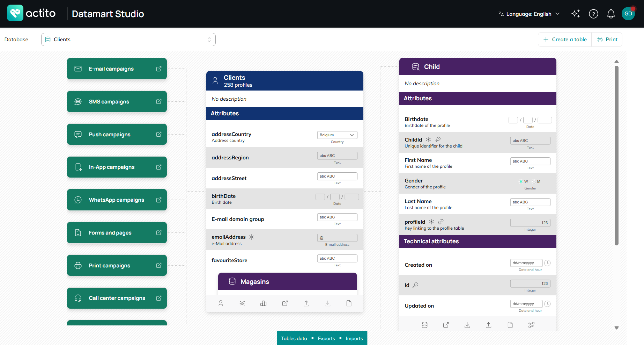Switch to the Imports tab

tap(354, 338)
